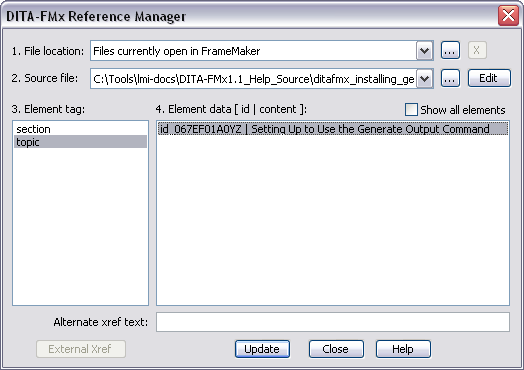Image resolution: width=524 pixels, height=370 pixels.
Task: Click the File location combo box text field
Action: pos(253,51)
